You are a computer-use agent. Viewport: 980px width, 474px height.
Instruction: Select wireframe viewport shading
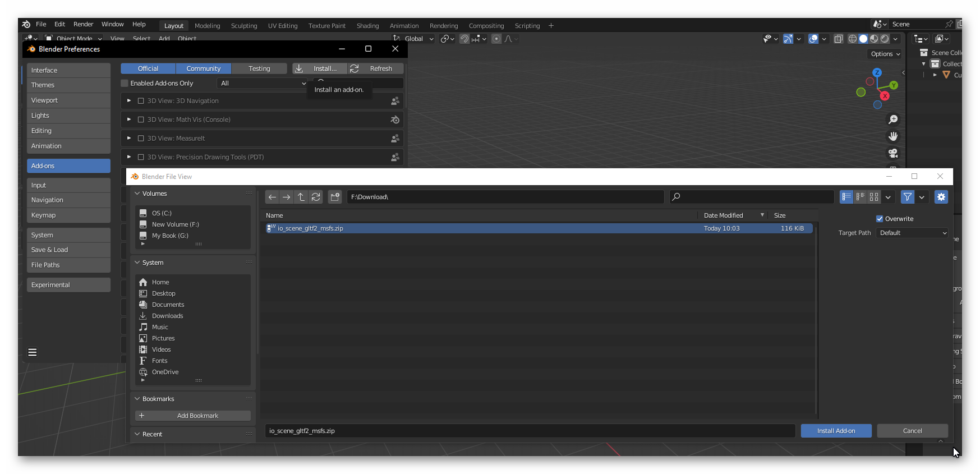(853, 39)
